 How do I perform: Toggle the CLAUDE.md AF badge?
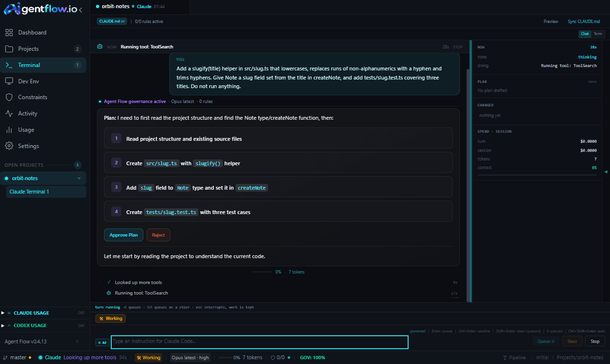[112, 22]
